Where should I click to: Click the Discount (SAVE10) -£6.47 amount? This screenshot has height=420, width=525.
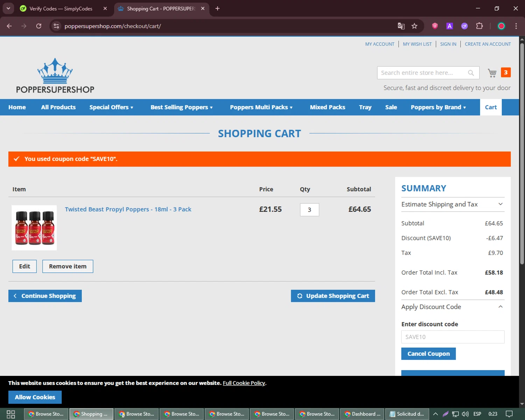coord(495,238)
